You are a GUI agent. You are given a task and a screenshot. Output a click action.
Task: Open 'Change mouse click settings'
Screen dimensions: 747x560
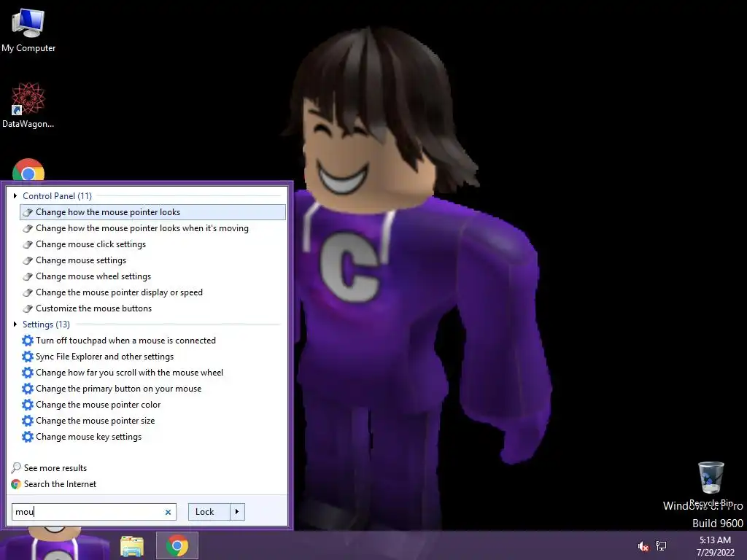[153, 244]
